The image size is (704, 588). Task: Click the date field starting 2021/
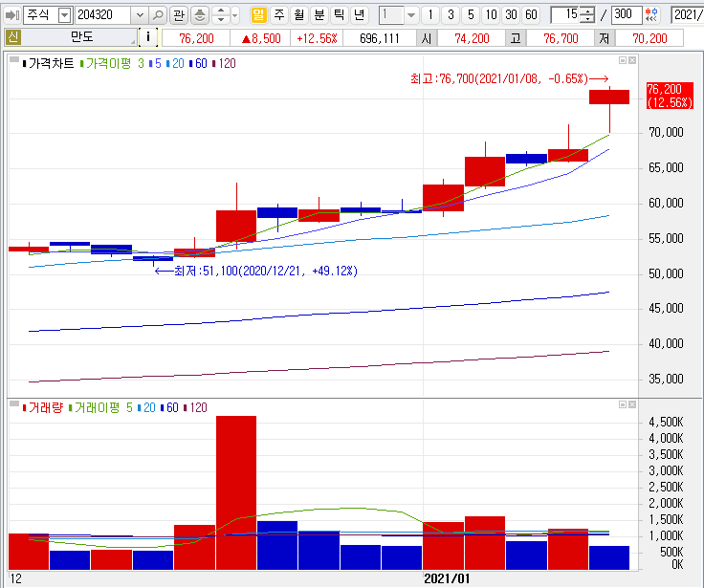click(x=688, y=15)
